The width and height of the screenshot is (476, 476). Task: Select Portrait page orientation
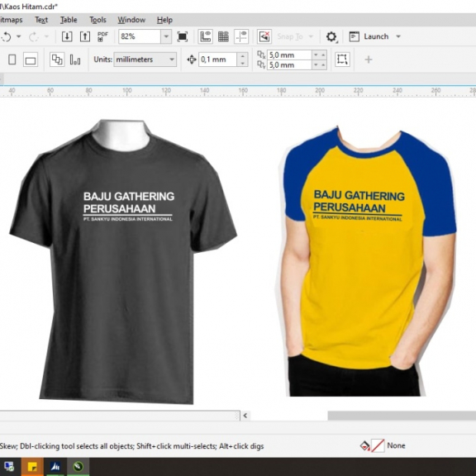tap(12, 59)
